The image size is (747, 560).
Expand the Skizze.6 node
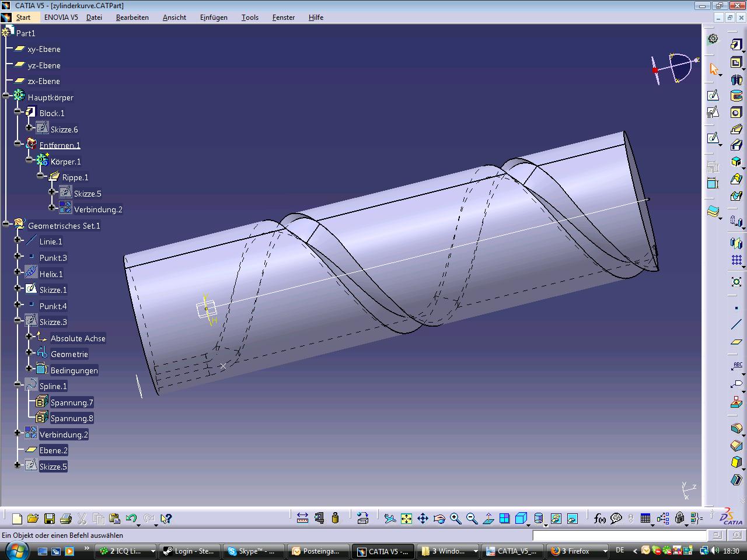(29, 127)
